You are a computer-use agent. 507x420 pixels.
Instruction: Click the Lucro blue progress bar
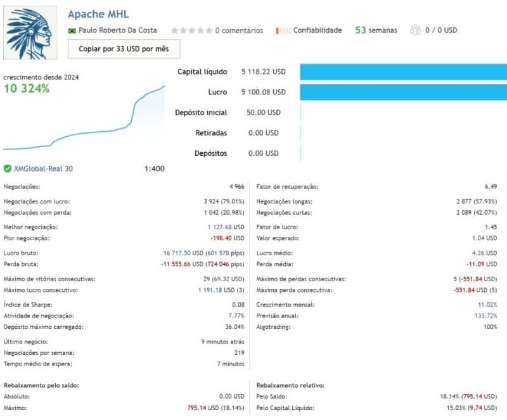coord(404,92)
